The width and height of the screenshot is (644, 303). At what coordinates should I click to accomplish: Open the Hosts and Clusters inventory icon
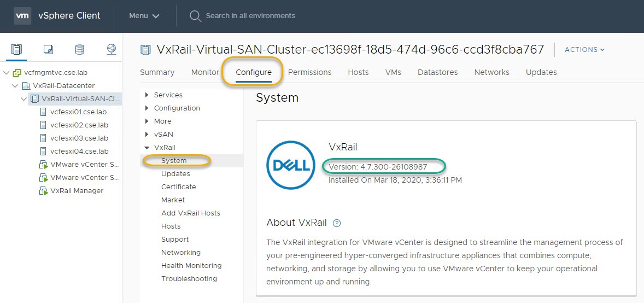[16, 50]
